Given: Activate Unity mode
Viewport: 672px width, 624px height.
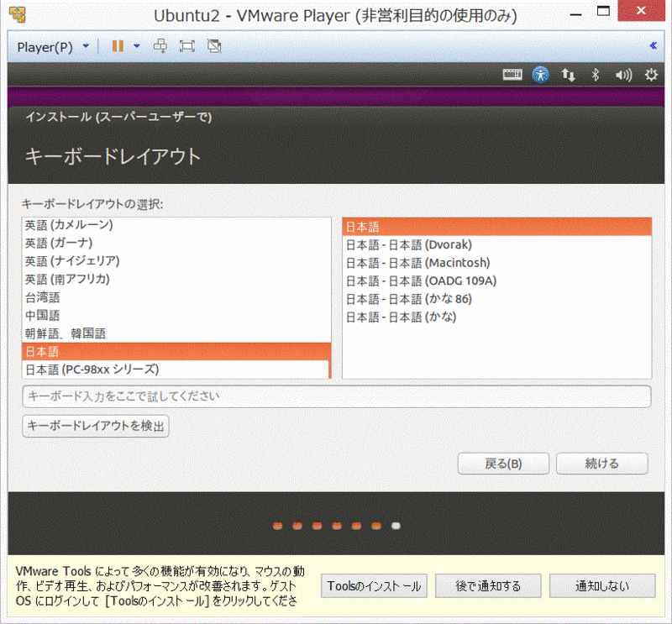Looking at the screenshot, I should click(213, 46).
